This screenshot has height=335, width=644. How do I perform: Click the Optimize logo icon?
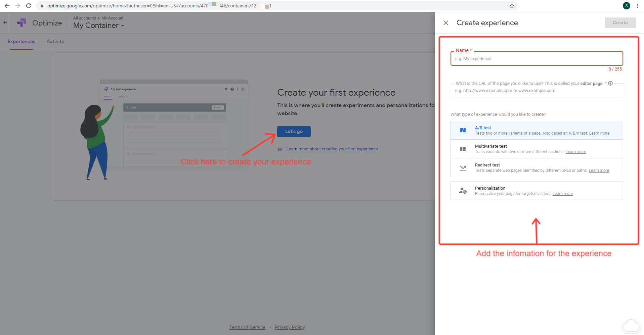[22, 23]
